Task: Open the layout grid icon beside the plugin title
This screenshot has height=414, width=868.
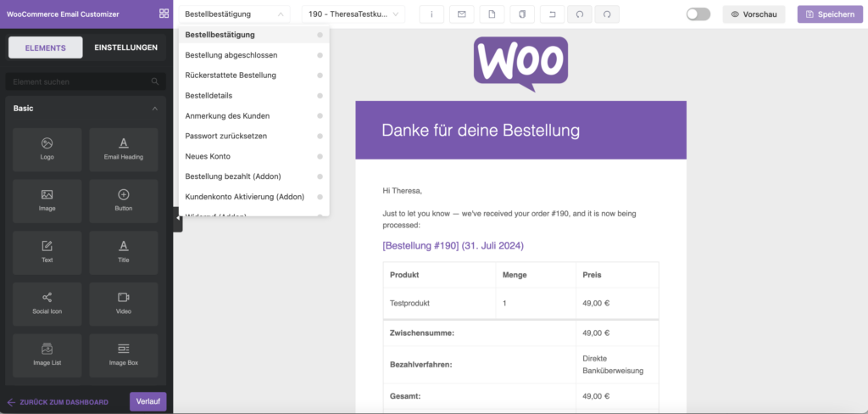Action: 164,14
